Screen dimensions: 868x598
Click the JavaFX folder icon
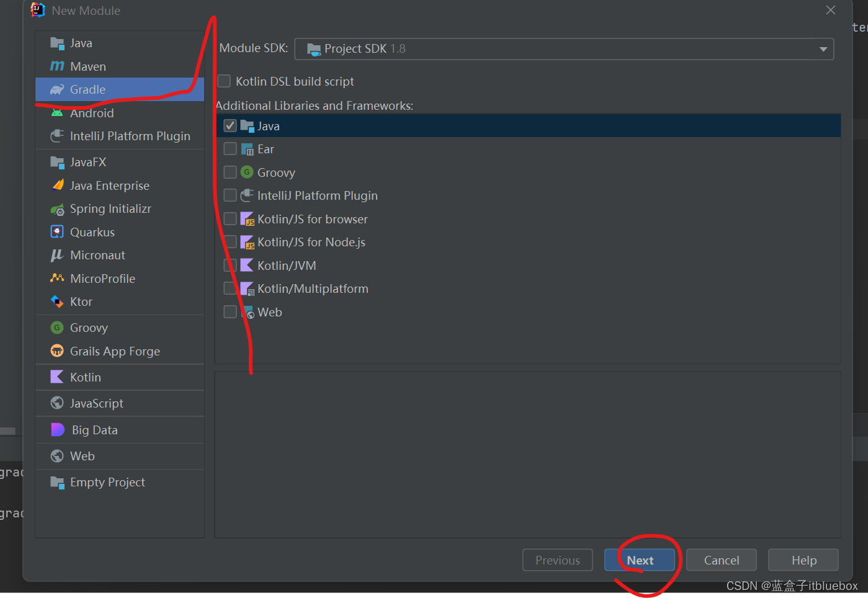click(x=57, y=163)
